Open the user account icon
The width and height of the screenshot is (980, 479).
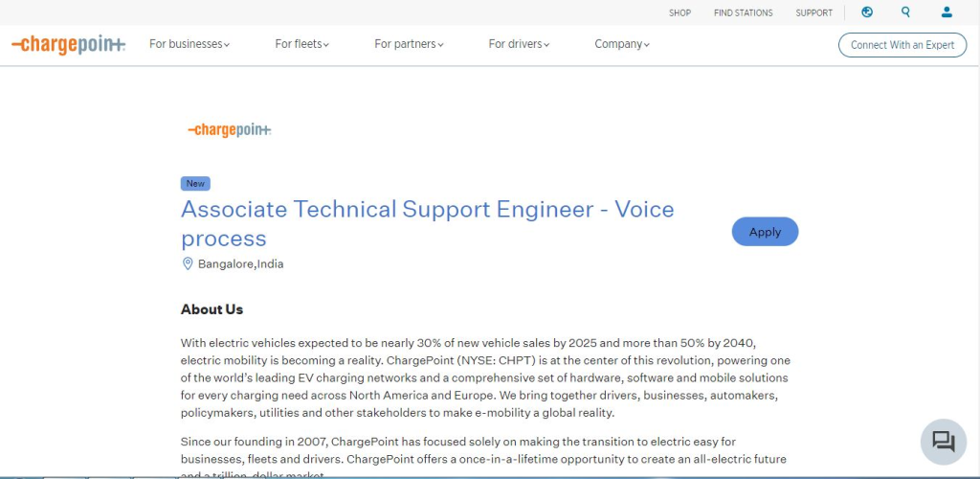(x=947, y=11)
